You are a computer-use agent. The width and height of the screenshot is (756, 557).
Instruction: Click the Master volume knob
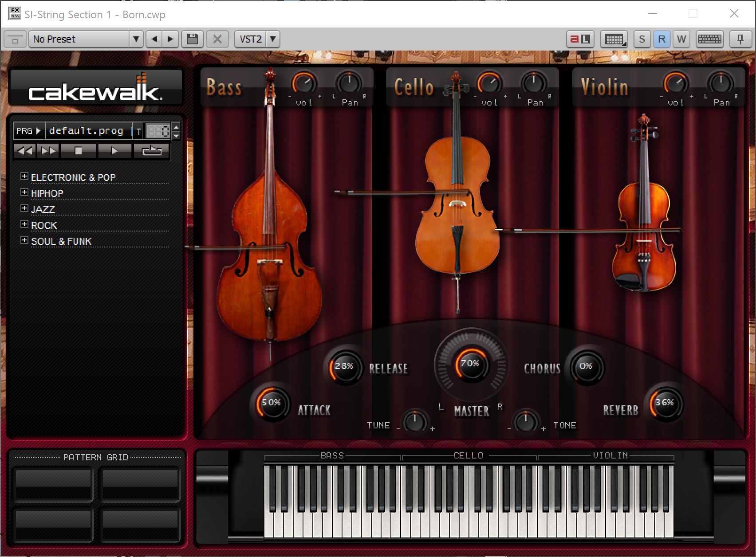point(470,365)
